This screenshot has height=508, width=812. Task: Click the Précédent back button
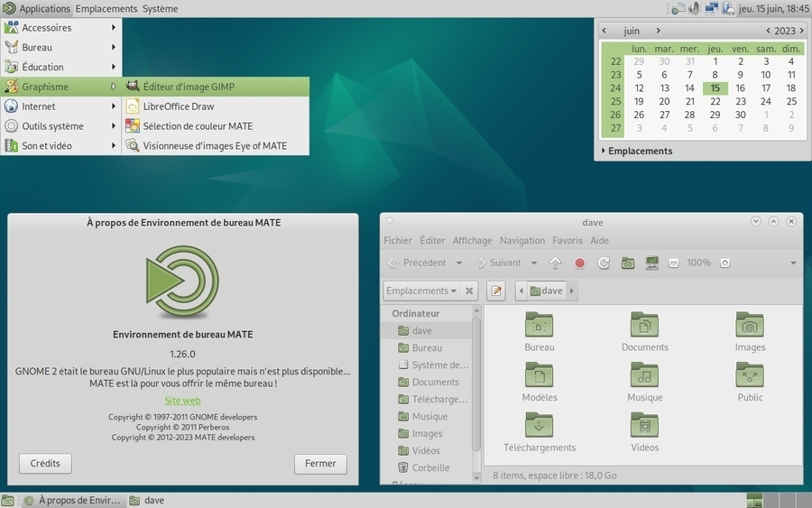click(x=418, y=263)
